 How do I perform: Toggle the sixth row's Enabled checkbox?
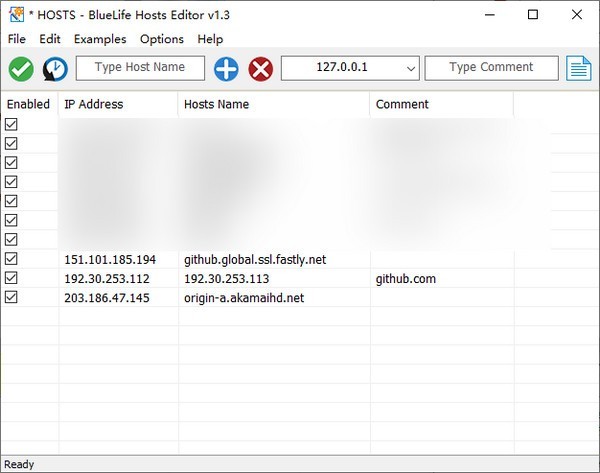click(11, 220)
